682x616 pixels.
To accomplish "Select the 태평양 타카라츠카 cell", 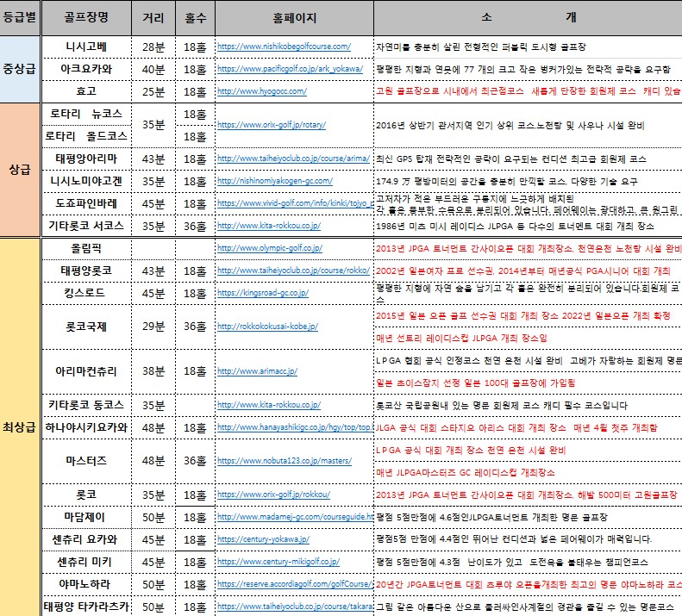I will (x=86, y=607).
